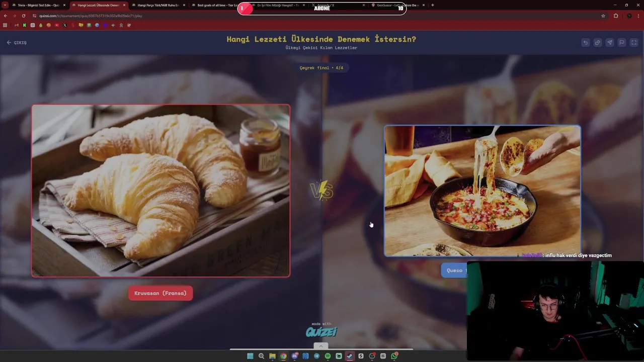The height and width of the screenshot is (362, 644).
Task: Open OBS Studio from the taskbar
Action: (372, 356)
